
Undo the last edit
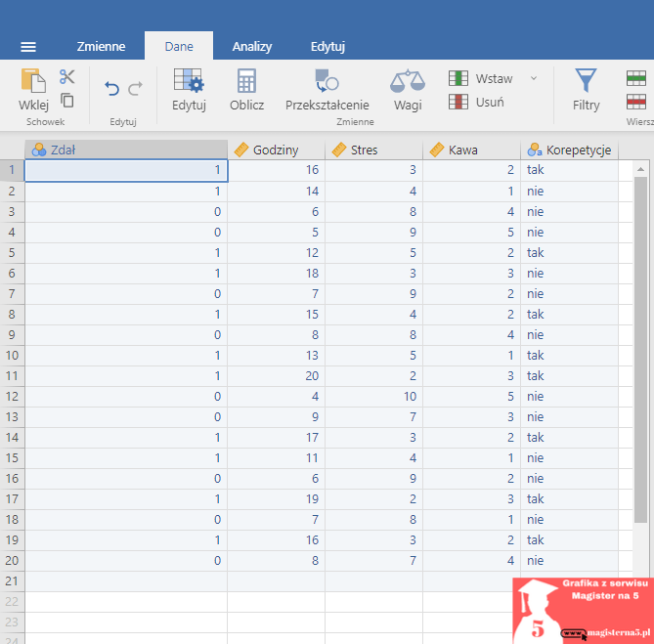point(111,89)
